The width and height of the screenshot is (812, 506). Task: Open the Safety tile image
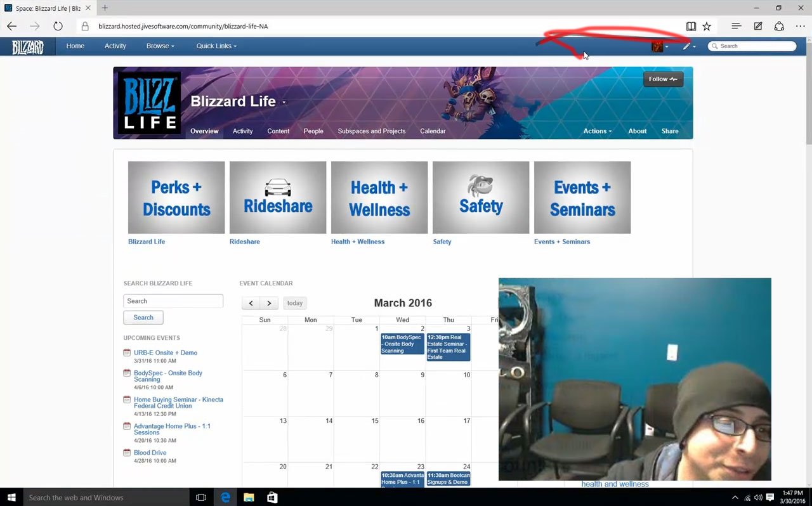pos(481,198)
